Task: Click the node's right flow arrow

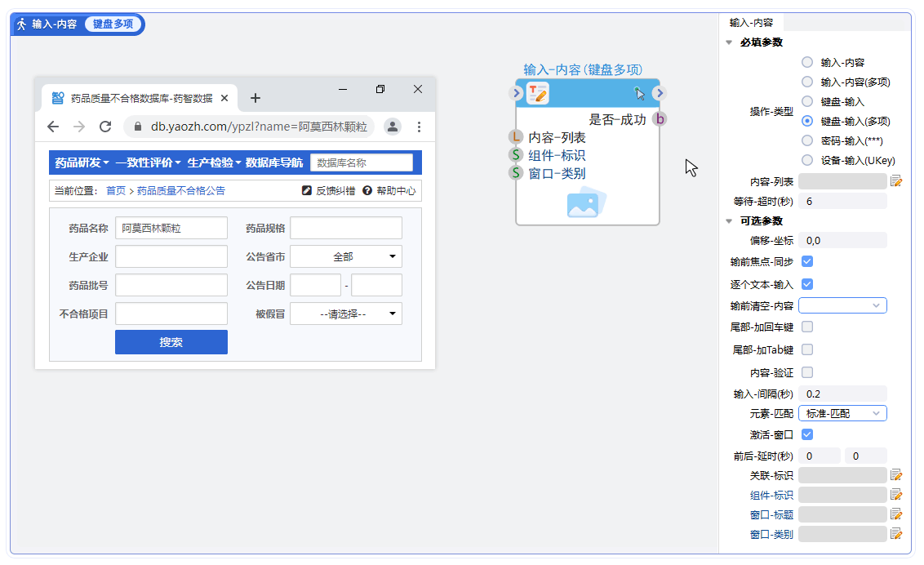Action: tap(660, 93)
